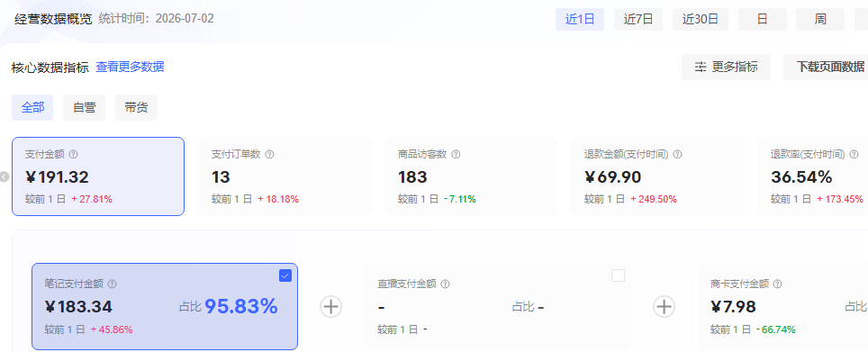This screenshot has height=352, width=868.
Task: Select the 支付订单数 metric card
Action: (285, 176)
